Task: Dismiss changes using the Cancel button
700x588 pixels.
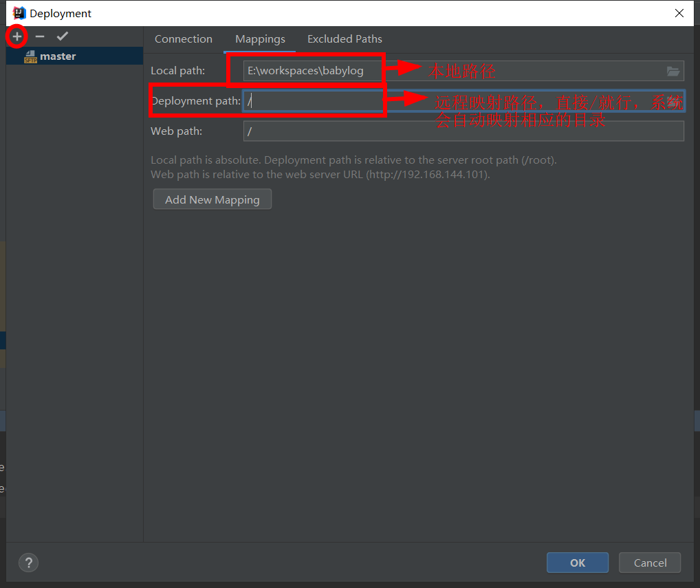Action: coord(649,563)
